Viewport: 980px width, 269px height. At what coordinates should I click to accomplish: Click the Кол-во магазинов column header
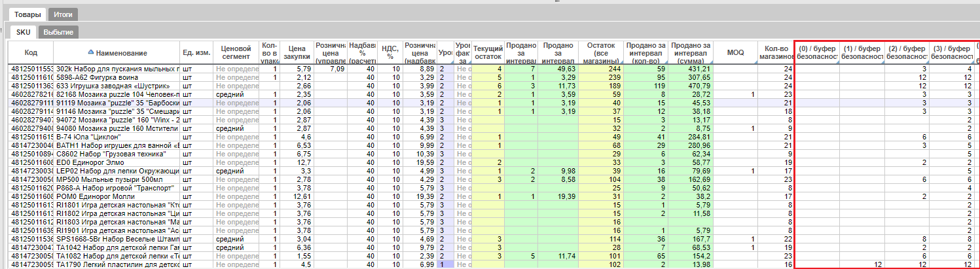pyautogui.click(x=776, y=52)
